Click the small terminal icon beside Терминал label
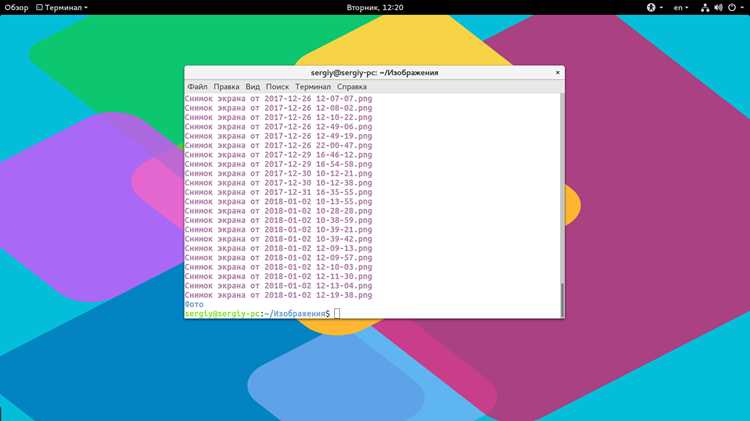The width and height of the screenshot is (750, 421). [39, 7]
